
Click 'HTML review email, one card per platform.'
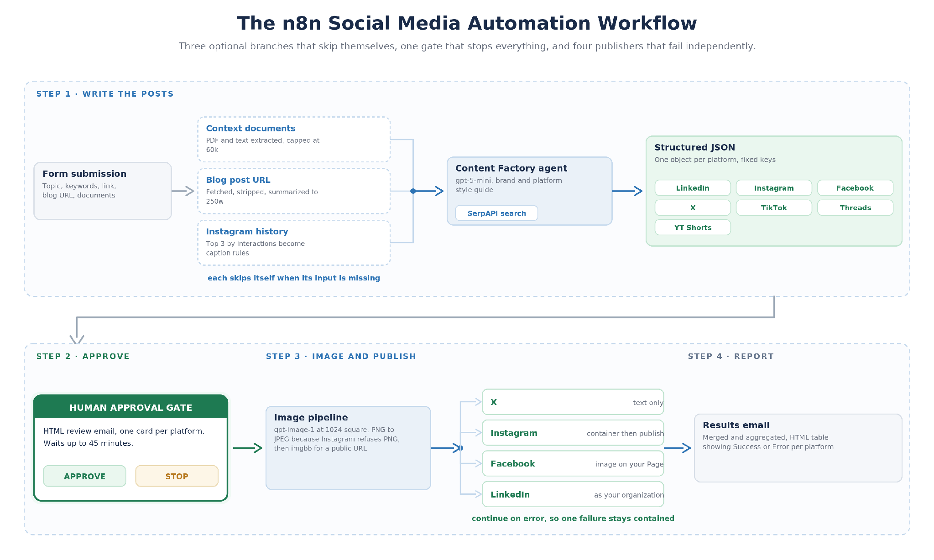[124, 431]
